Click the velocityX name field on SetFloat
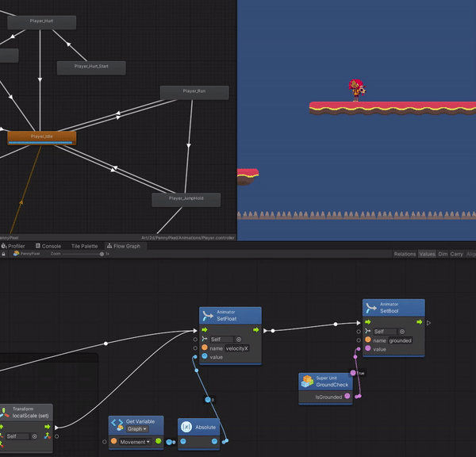476x457 pixels. [x=237, y=348]
